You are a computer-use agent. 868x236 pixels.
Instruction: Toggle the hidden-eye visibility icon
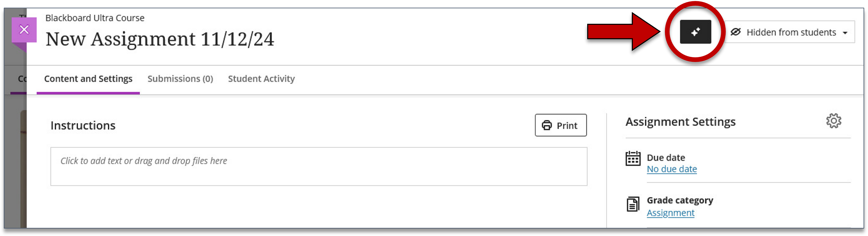pos(735,32)
